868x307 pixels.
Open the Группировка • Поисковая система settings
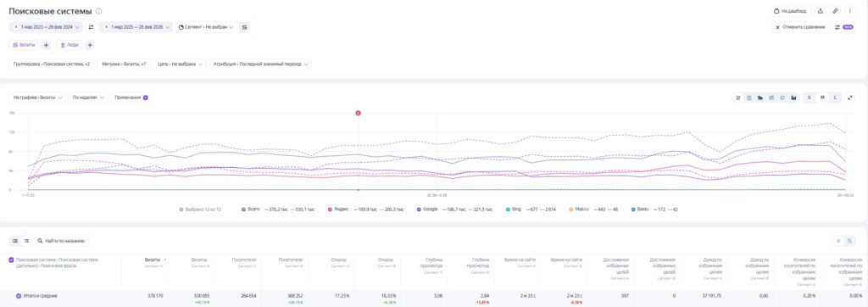52,64
